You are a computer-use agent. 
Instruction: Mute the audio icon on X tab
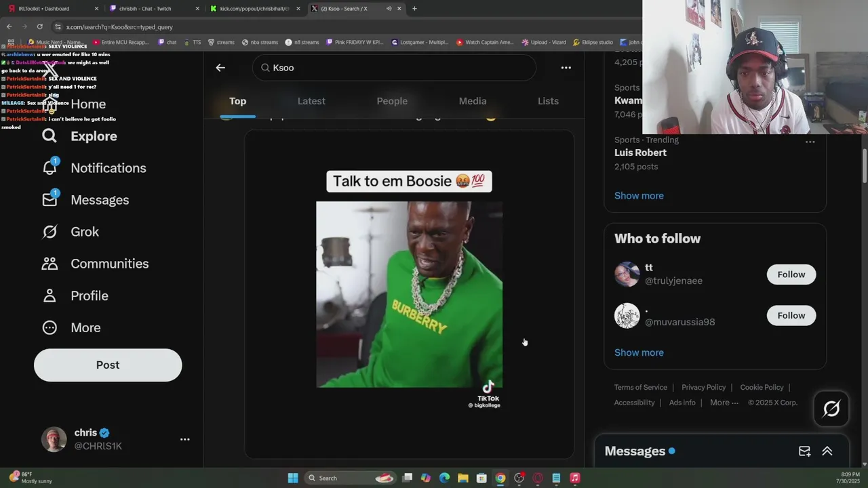tap(389, 9)
